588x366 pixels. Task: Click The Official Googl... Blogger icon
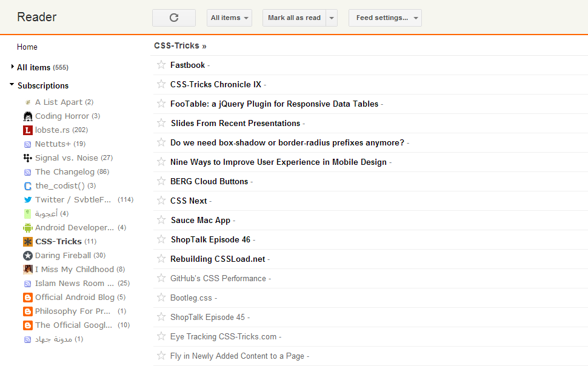[28, 325]
